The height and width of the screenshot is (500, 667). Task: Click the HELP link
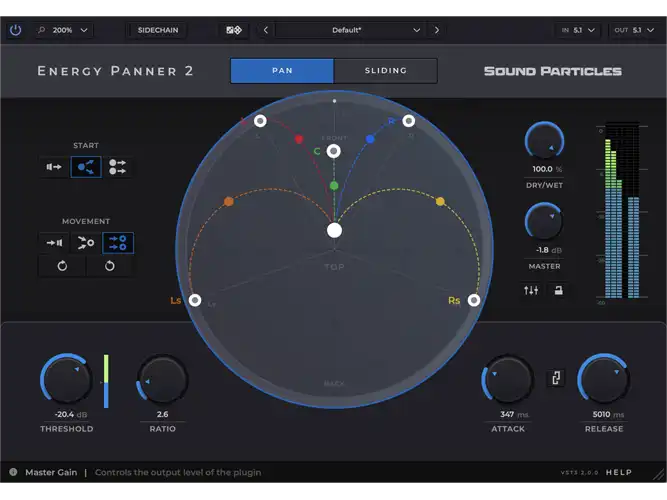tap(619, 472)
